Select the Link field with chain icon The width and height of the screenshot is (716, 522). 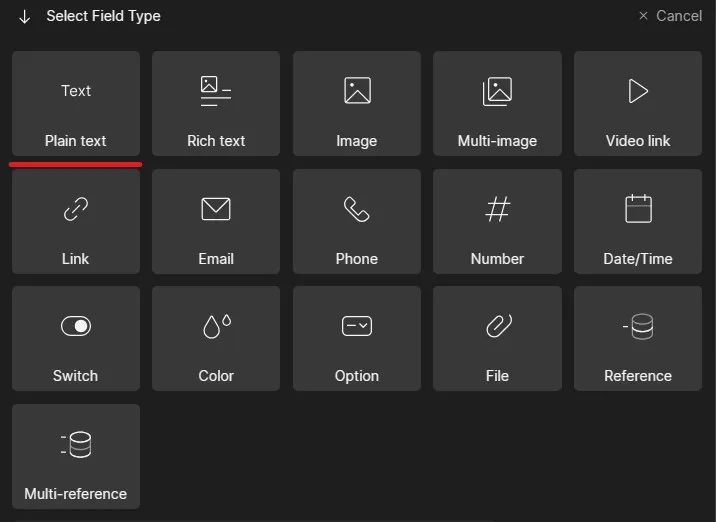tap(76, 222)
